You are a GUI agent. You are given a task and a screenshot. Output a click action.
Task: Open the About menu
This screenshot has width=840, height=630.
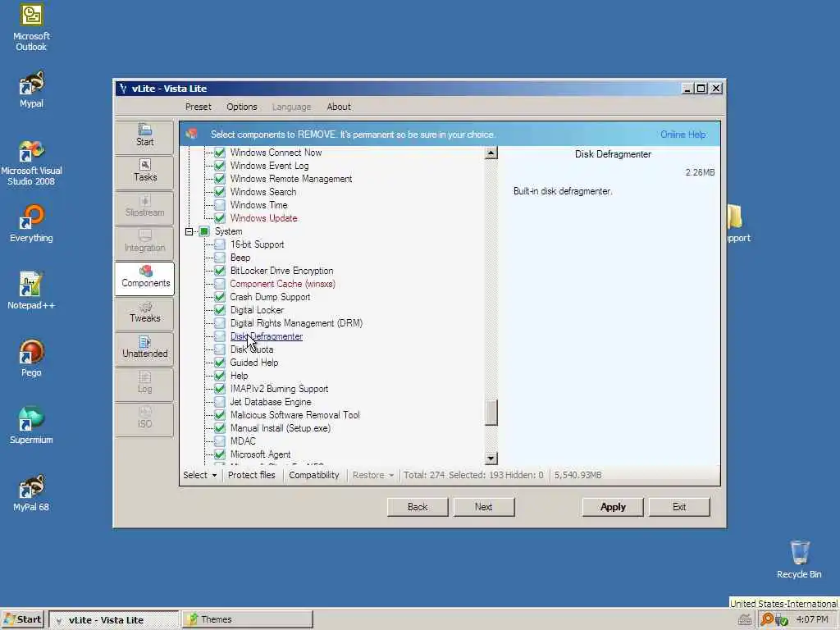click(x=339, y=107)
